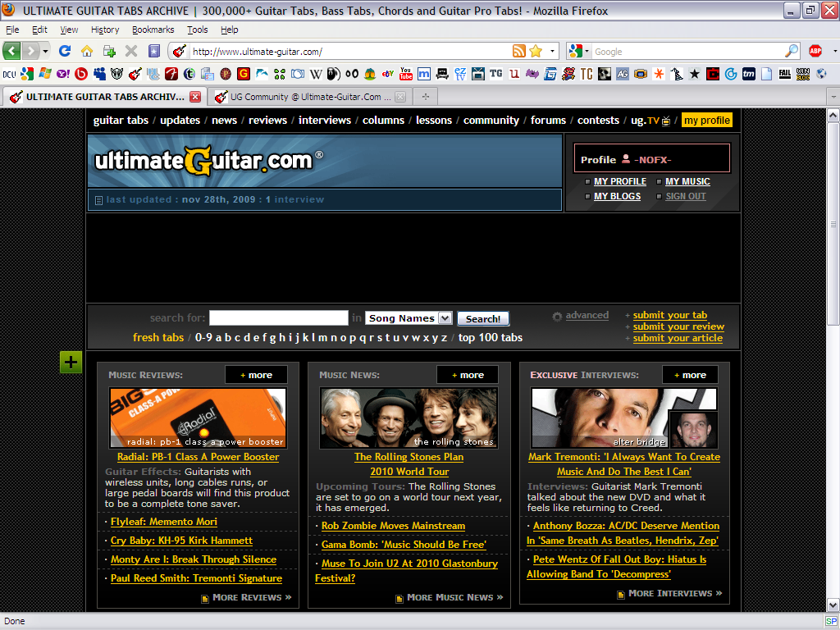This screenshot has width=840, height=630.
Task: Open a new tab with the plus button
Action: pyautogui.click(x=426, y=97)
